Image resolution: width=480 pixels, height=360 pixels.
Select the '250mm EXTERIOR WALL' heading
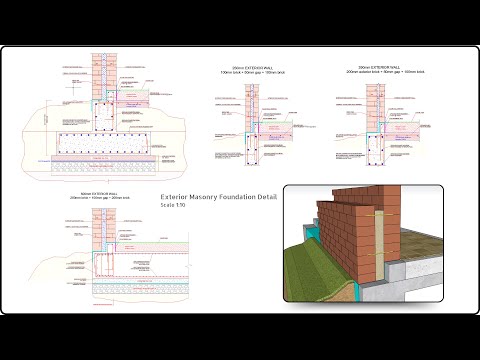(253, 68)
